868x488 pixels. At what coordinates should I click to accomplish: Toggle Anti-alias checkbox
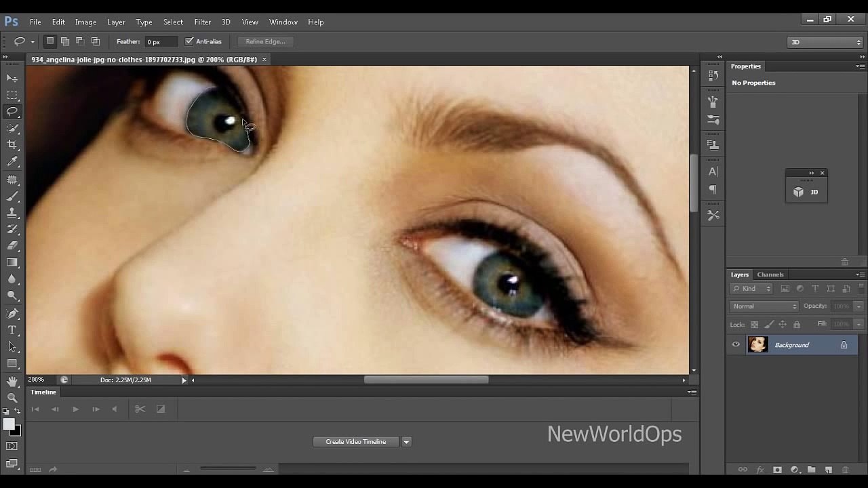click(x=189, y=41)
